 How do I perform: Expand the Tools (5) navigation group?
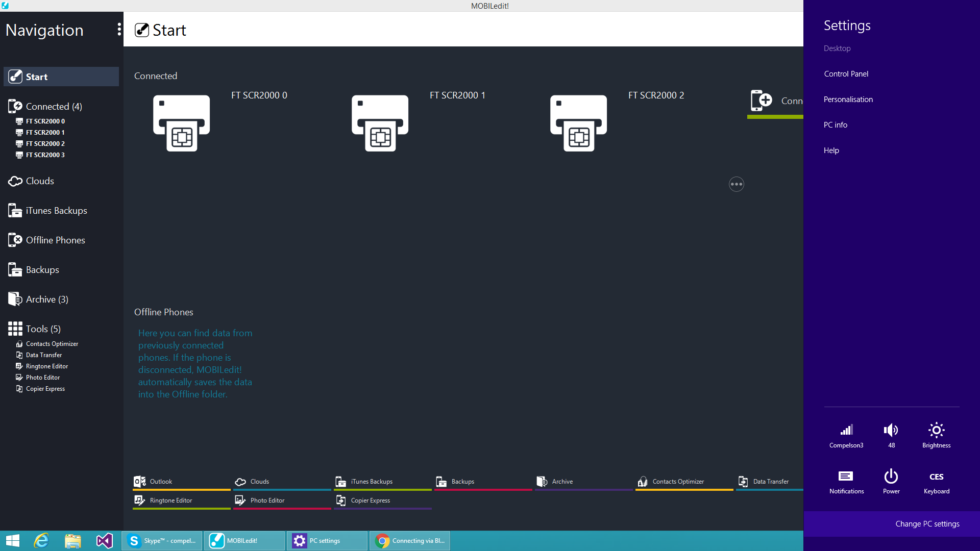click(43, 329)
